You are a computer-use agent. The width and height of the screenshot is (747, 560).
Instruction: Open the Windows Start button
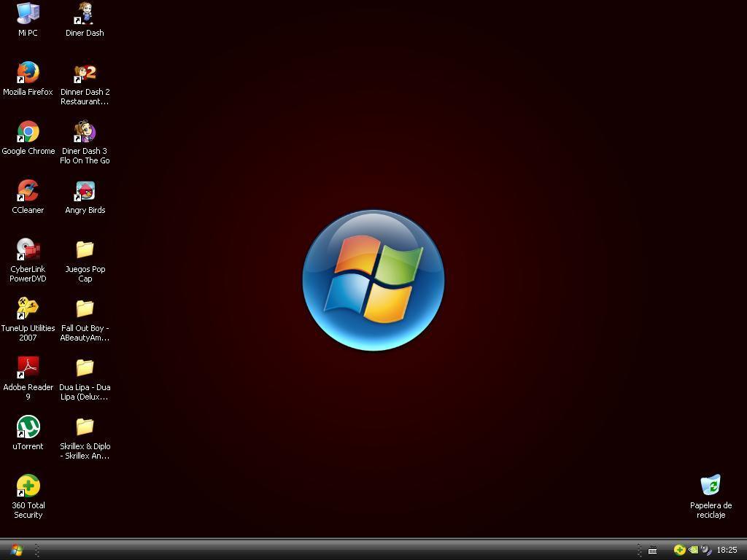pos(17,550)
